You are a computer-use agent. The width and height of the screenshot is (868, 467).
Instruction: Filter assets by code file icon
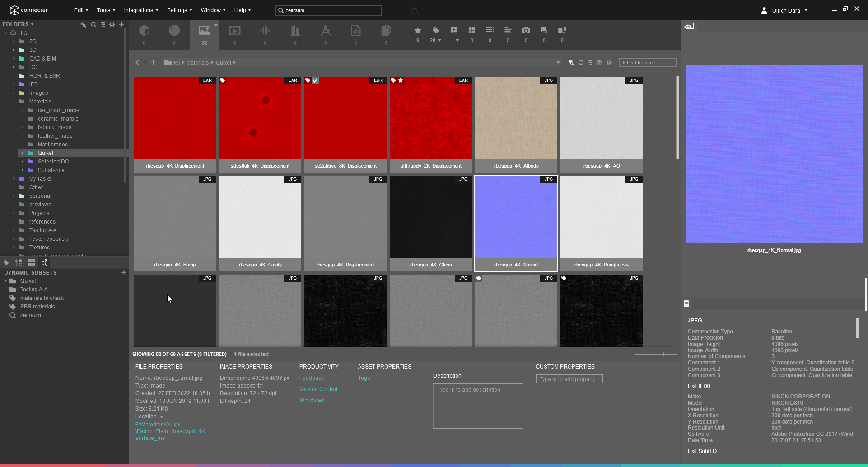356,30
